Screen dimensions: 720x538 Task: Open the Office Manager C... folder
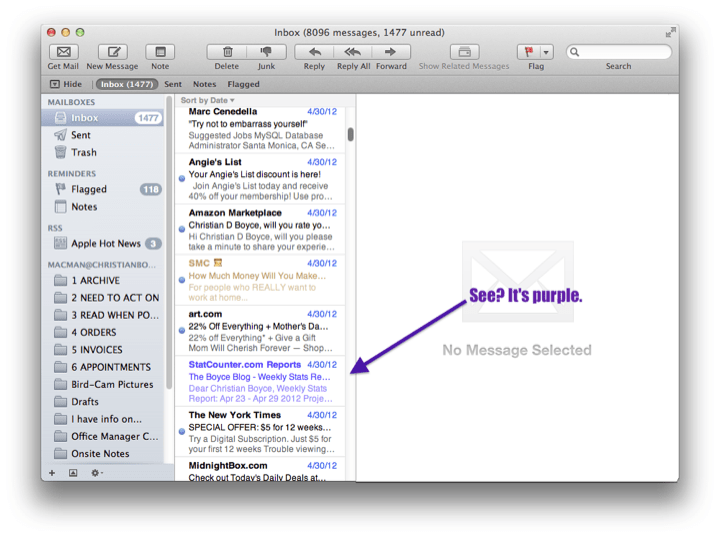(102, 436)
